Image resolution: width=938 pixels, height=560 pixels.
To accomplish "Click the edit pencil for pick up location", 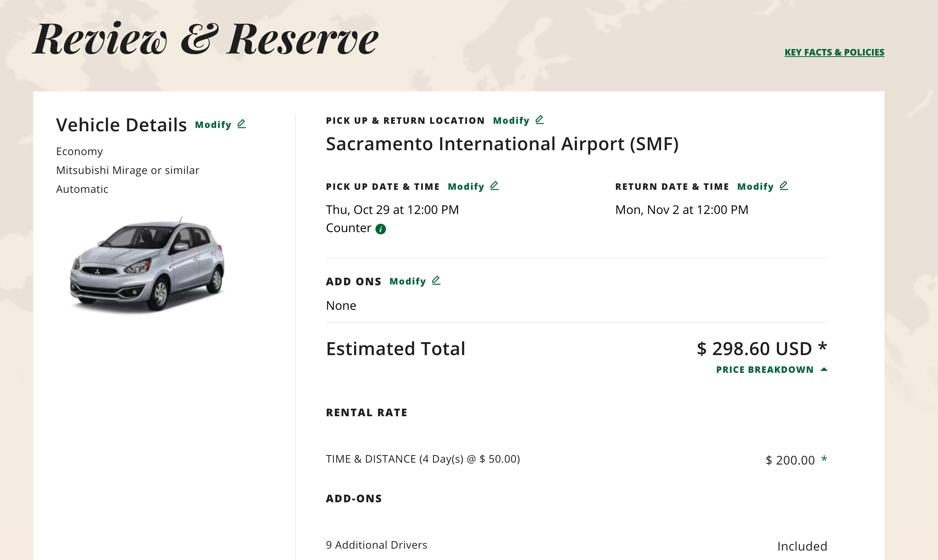I will click(540, 120).
